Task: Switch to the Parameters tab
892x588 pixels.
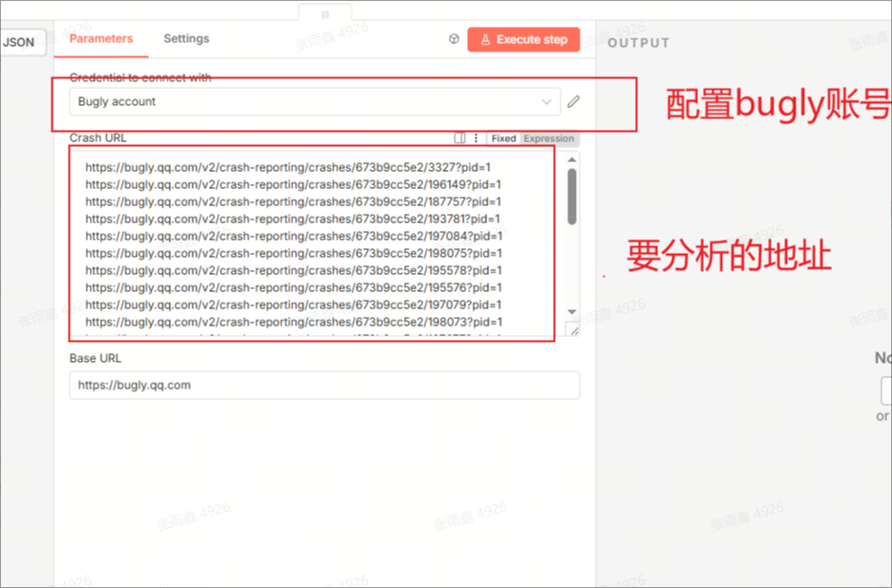Action: [101, 39]
